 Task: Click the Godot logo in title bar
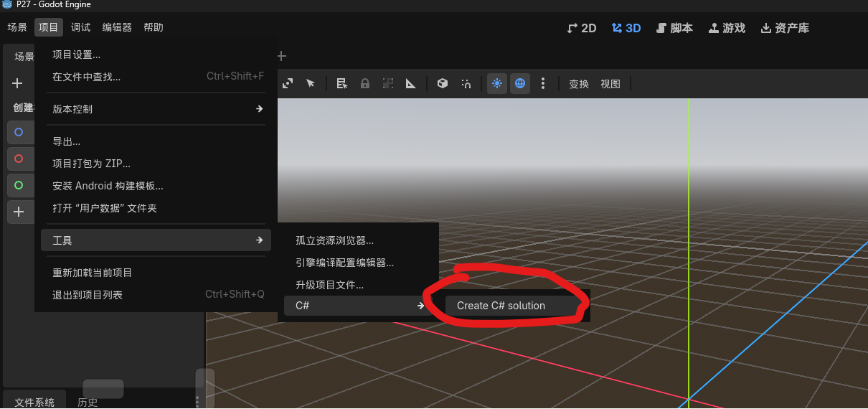coord(7,4)
